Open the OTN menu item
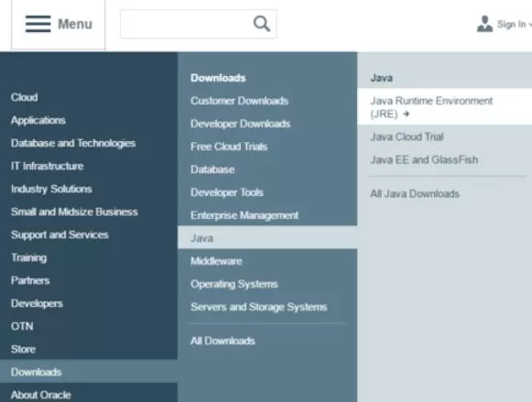Image resolution: width=532 pixels, height=402 pixels. pos(22,326)
